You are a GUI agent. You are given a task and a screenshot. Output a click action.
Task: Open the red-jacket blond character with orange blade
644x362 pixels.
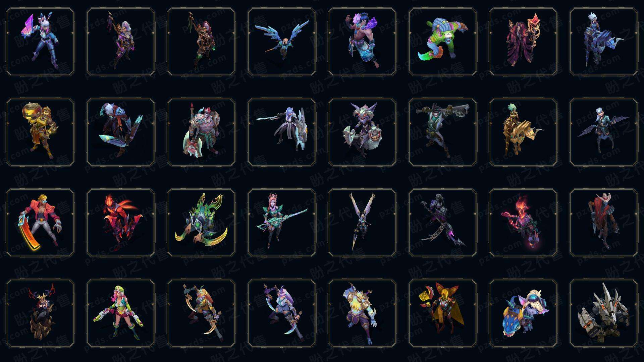[x=40, y=223]
